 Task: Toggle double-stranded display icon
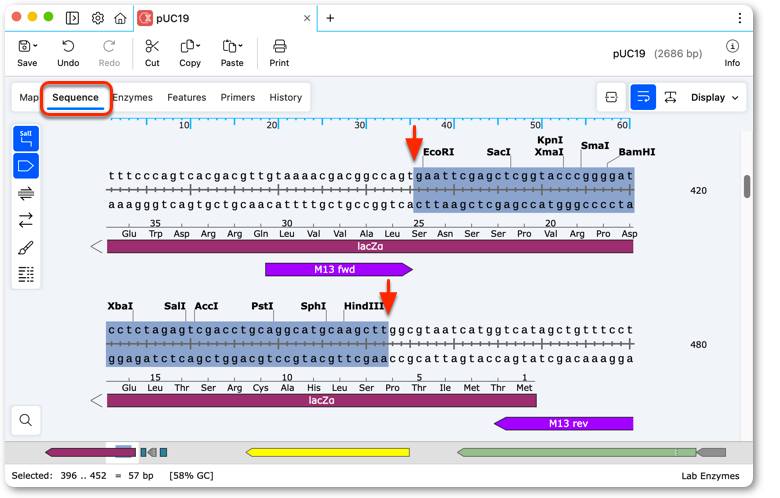click(x=26, y=193)
